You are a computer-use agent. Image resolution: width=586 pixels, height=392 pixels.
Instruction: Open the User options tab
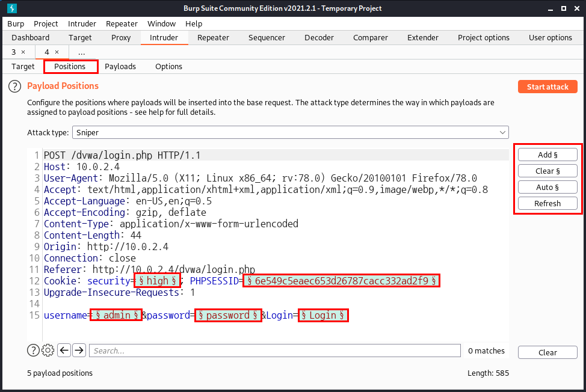pos(550,38)
